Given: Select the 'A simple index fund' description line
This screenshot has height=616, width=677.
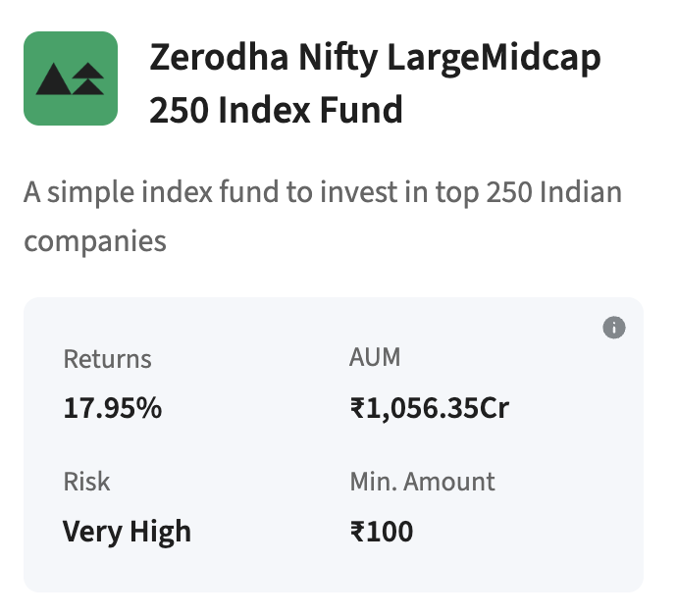Looking at the screenshot, I should (x=323, y=190).
